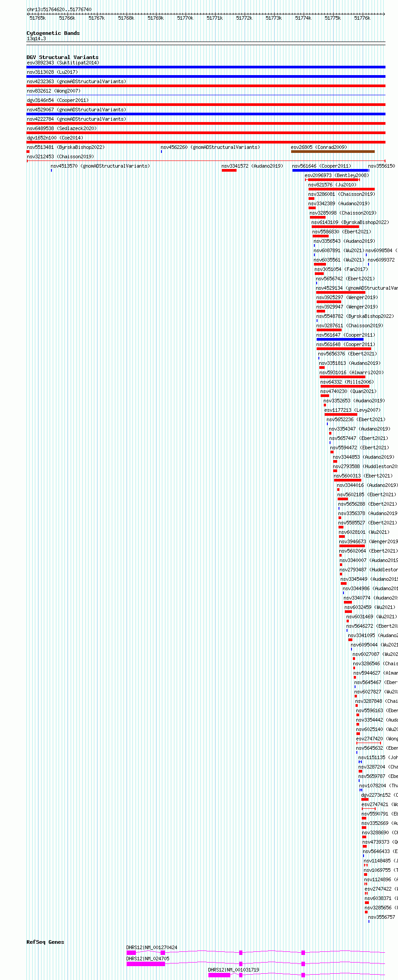Click the nsv561647 (Cooper2011) label
This screenshot has height=980, width=398.
click(346, 335)
